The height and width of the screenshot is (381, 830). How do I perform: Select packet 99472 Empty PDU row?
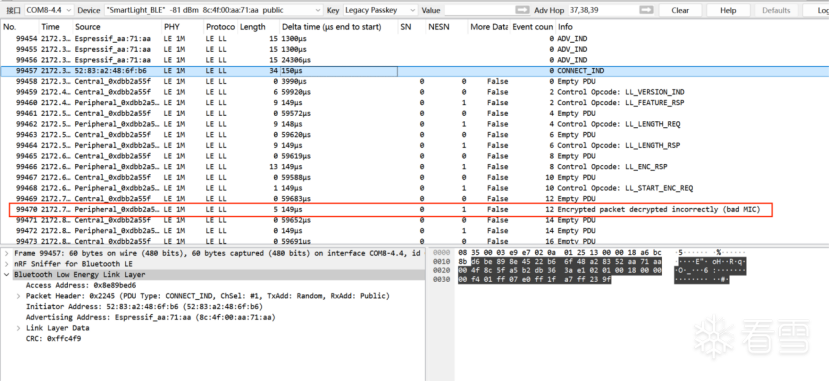click(x=414, y=231)
